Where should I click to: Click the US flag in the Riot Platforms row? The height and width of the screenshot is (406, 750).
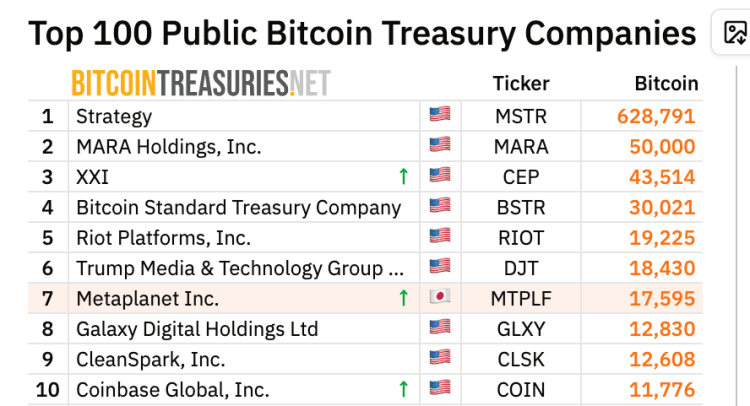(440, 238)
